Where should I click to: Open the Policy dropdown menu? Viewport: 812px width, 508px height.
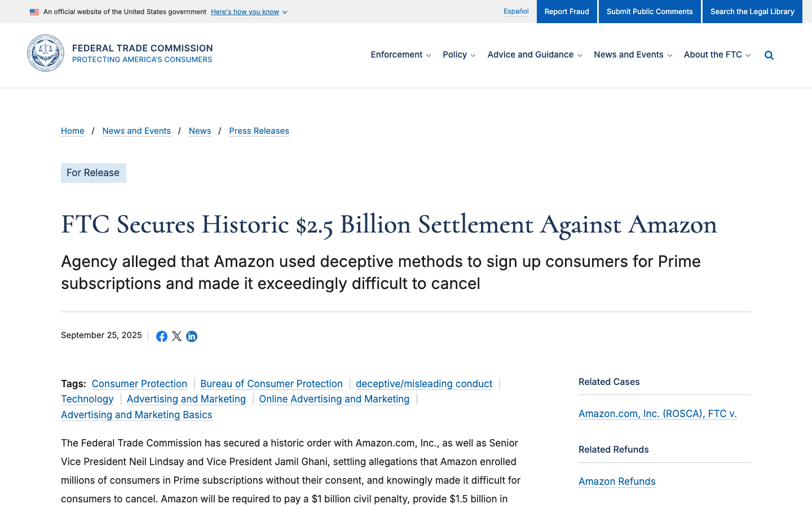459,55
